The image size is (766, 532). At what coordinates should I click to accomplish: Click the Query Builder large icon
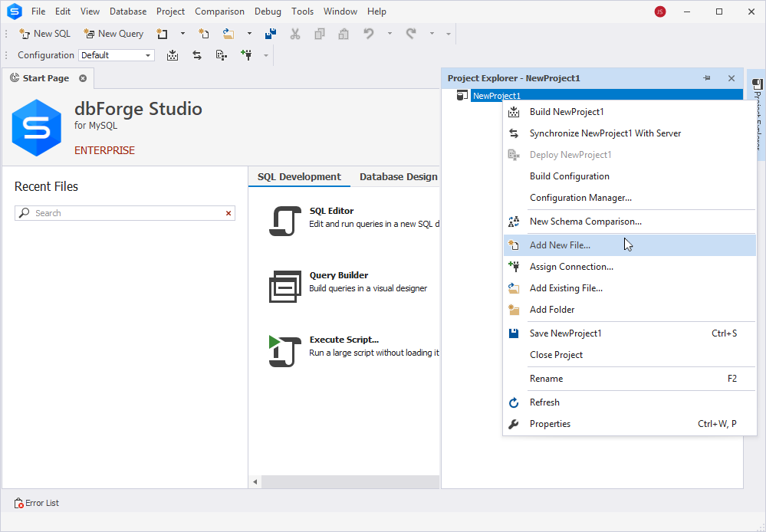pyautogui.click(x=284, y=286)
